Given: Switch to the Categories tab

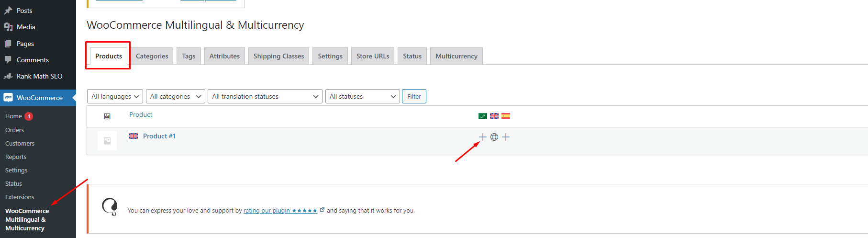Looking at the screenshot, I should pyautogui.click(x=152, y=56).
